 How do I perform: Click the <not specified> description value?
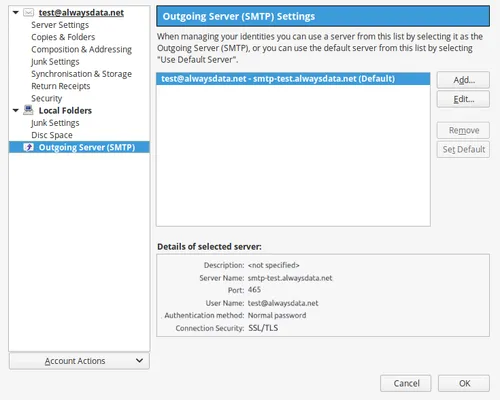click(x=274, y=265)
